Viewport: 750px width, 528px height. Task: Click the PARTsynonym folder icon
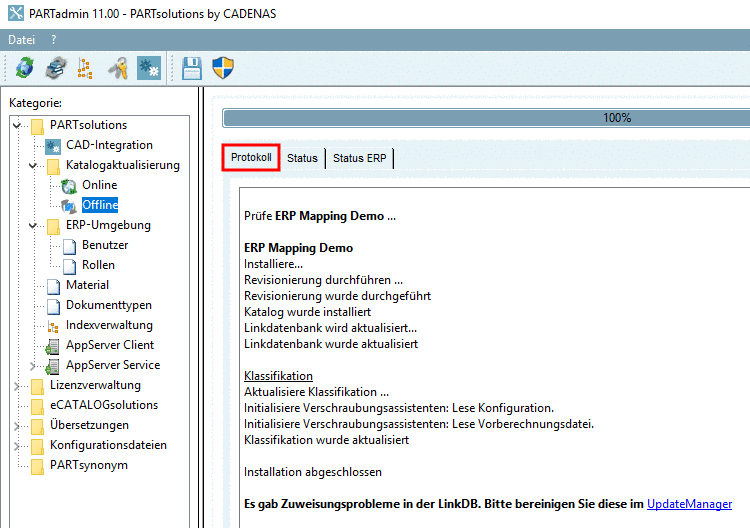[37, 467]
